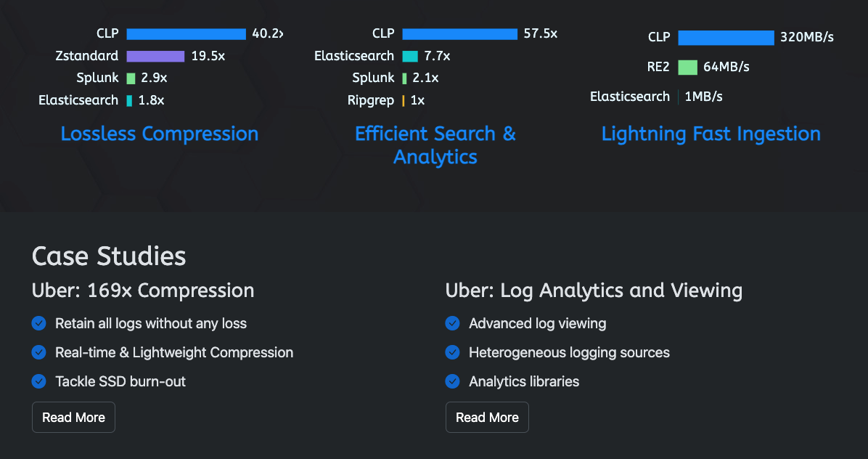The height and width of the screenshot is (459, 868).
Task: Click the teal Elasticsearch 7.7x search bar
Action: tap(410, 56)
